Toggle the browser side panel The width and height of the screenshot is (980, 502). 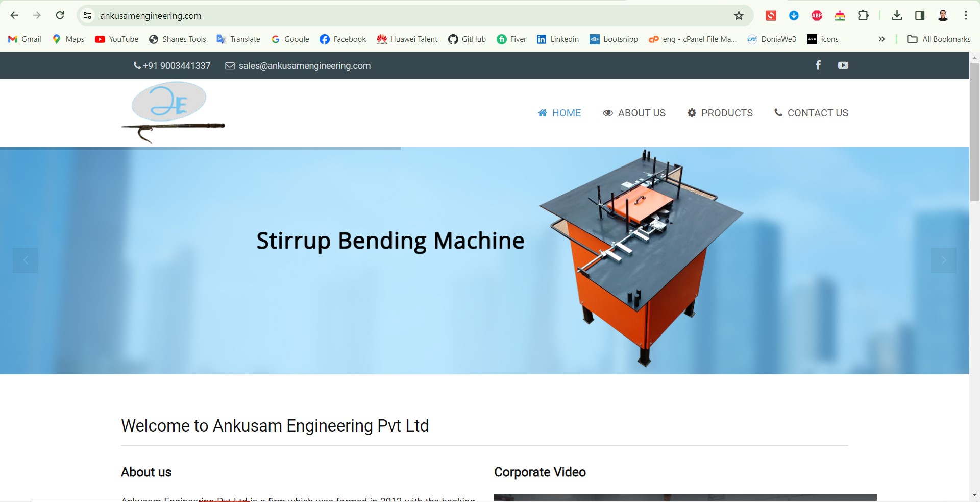(920, 16)
